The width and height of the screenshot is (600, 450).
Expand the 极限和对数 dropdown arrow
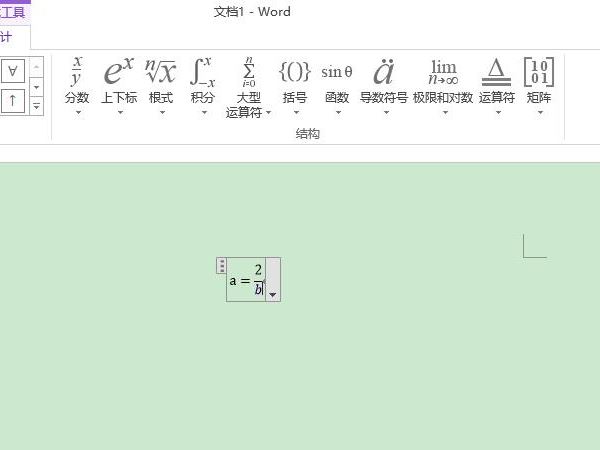(x=445, y=112)
